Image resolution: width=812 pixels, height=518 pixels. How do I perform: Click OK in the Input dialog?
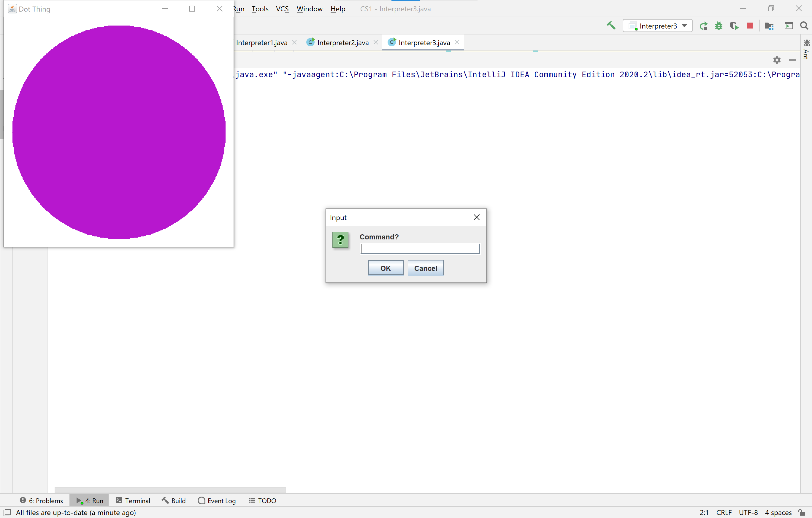pyautogui.click(x=386, y=268)
